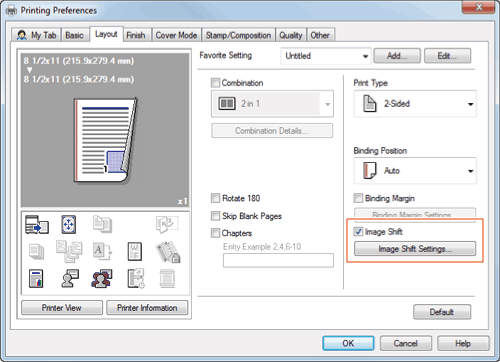
Task: Click the Edit... favorite button
Action: click(447, 56)
